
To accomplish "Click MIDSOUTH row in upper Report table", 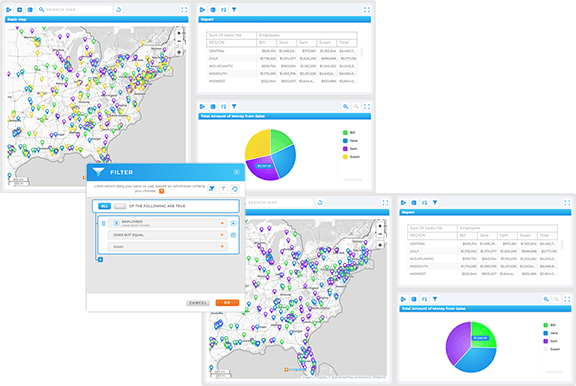I will point(281,73).
